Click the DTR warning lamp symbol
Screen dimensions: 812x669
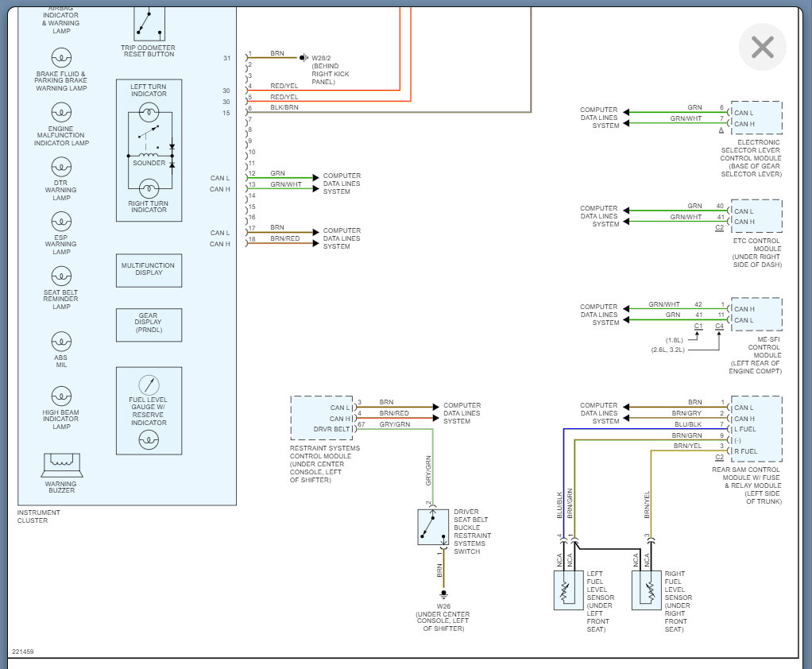point(61,167)
